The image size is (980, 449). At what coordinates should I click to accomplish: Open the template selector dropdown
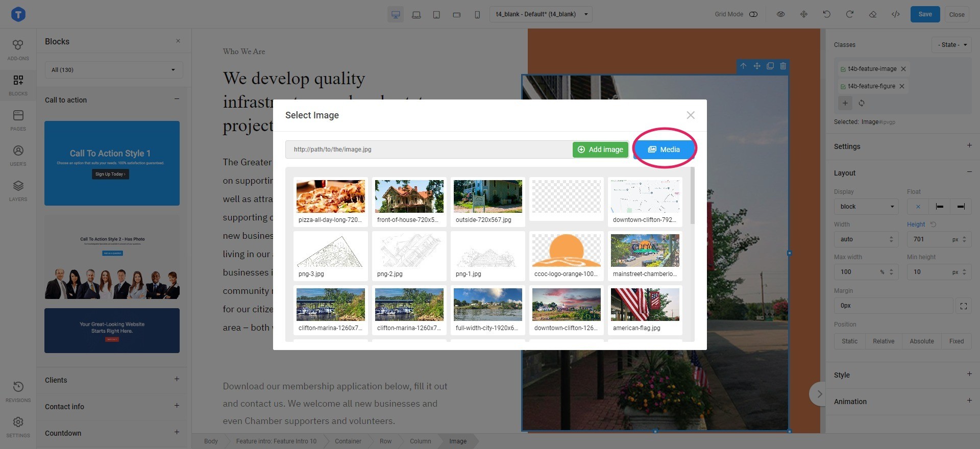[x=541, y=14]
